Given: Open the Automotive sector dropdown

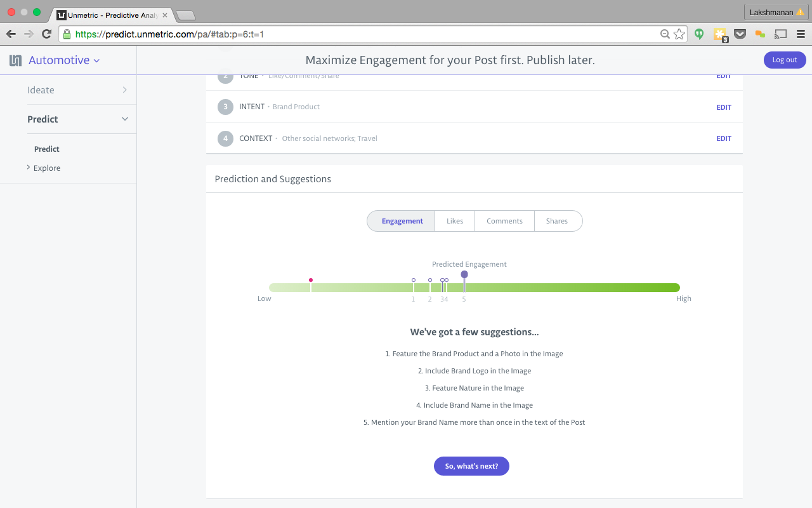Looking at the screenshot, I should click(63, 60).
